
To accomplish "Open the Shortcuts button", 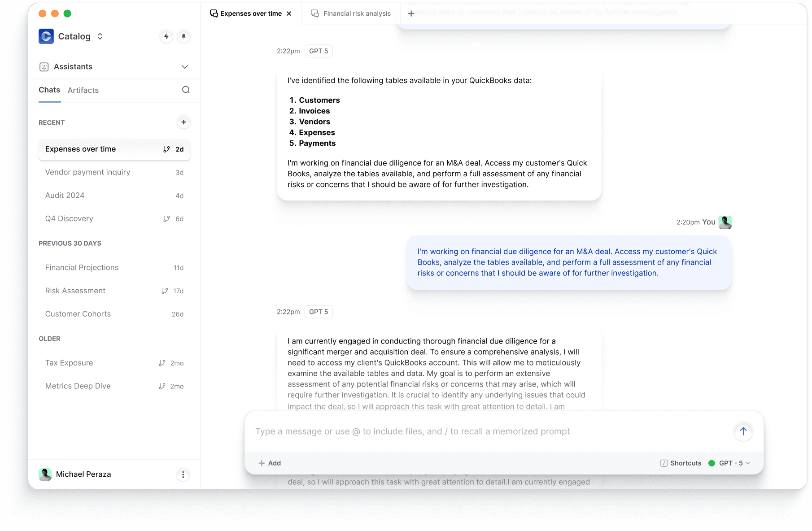I will [x=681, y=463].
